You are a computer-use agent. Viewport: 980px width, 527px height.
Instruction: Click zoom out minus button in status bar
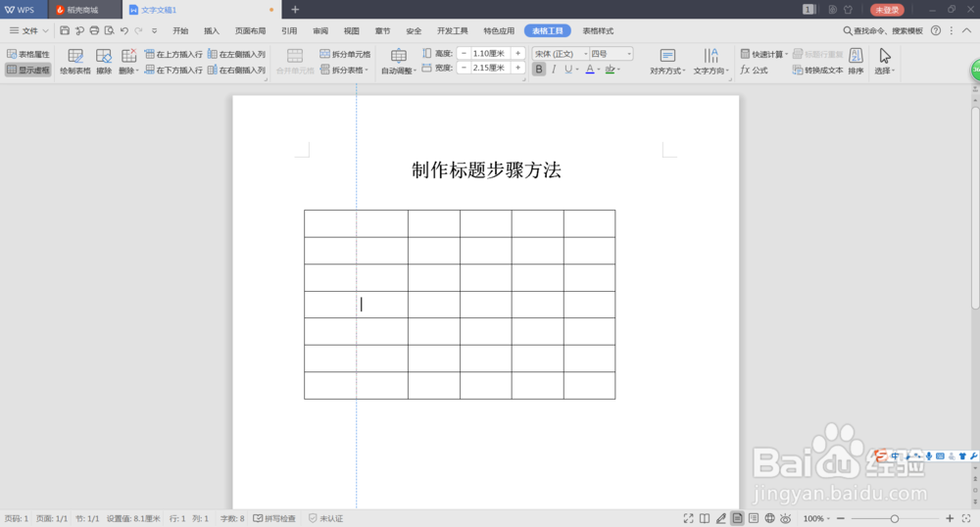pyautogui.click(x=841, y=518)
